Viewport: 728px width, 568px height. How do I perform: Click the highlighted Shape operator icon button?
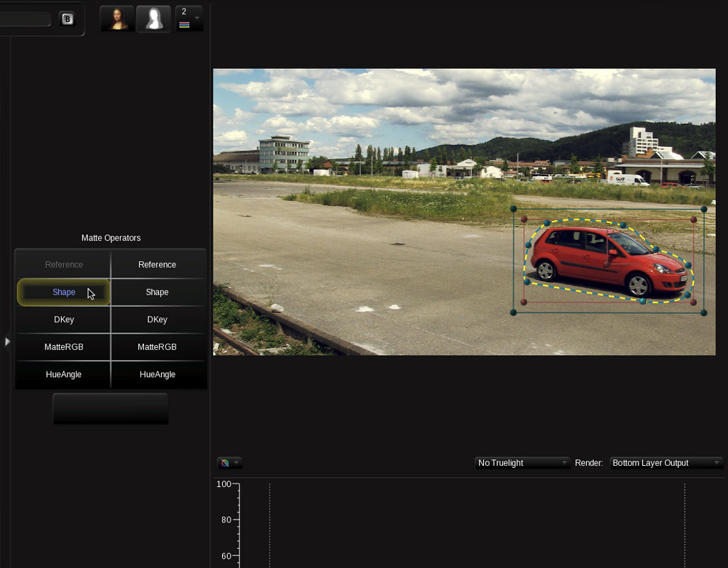[63, 292]
